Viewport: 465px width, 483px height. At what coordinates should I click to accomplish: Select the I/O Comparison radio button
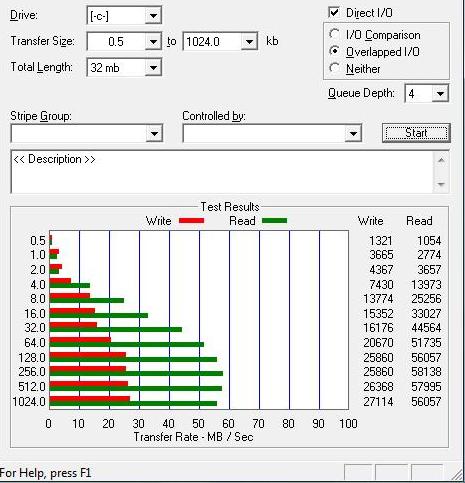(334, 34)
